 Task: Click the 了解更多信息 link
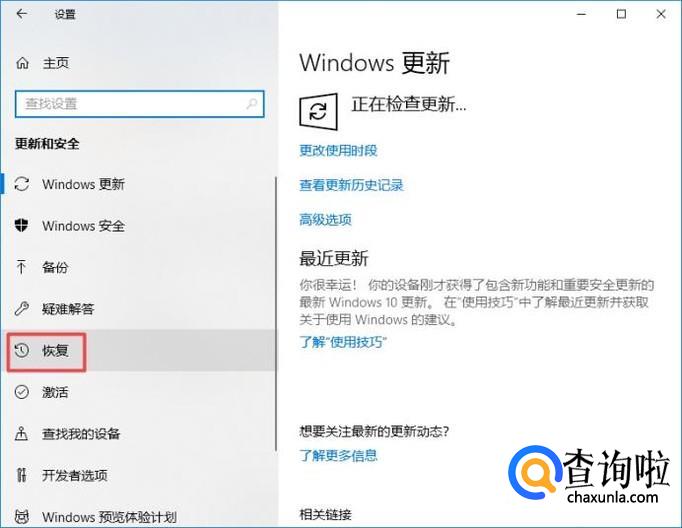[x=338, y=455]
